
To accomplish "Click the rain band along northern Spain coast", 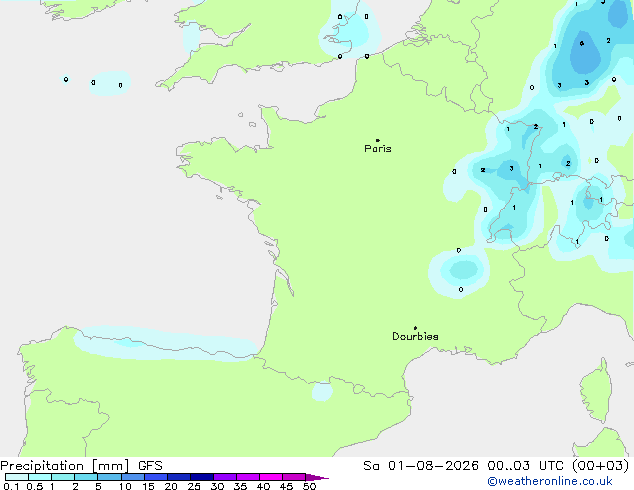I will pyautogui.click(x=166, y=344).
